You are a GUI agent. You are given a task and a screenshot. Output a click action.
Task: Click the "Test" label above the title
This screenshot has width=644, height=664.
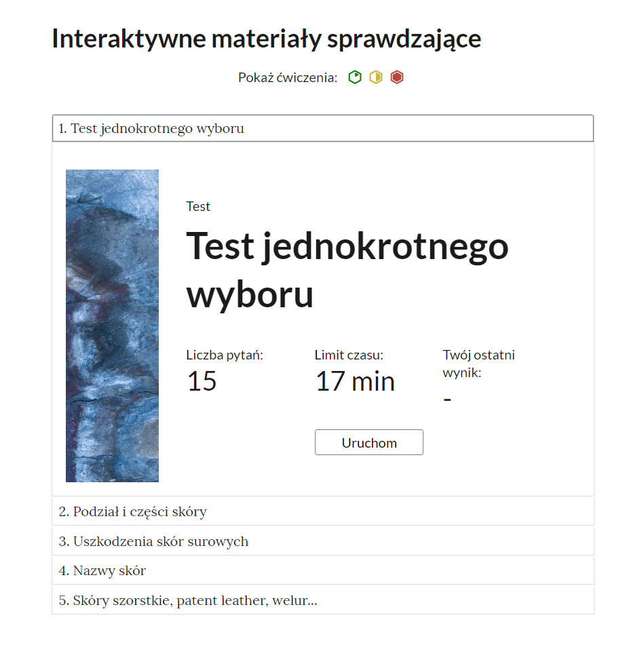point(197,206)
